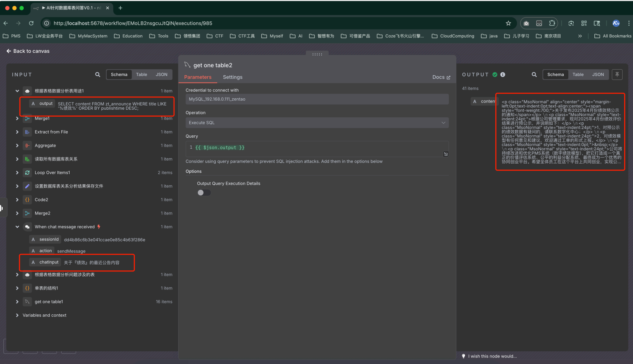The width and height of the screenshot is (633, 364).
Task: Search the INPUT panel with magnifier icon
Action: (x=98, y=75)
